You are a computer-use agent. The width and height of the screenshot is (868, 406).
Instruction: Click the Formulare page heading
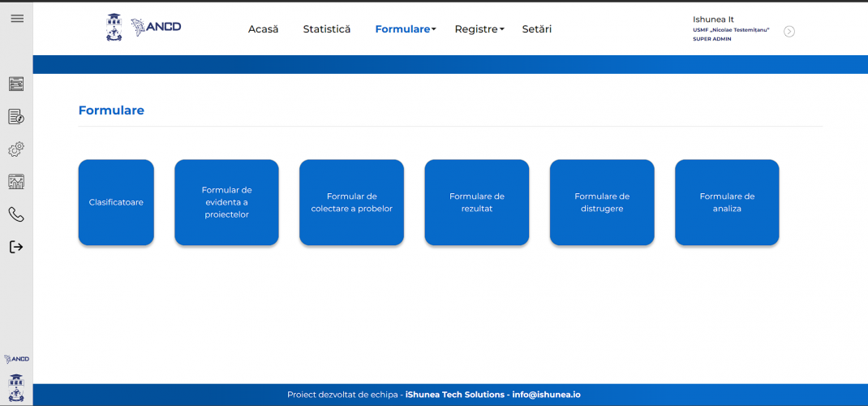pyautogui.click(x=111, y=110)
